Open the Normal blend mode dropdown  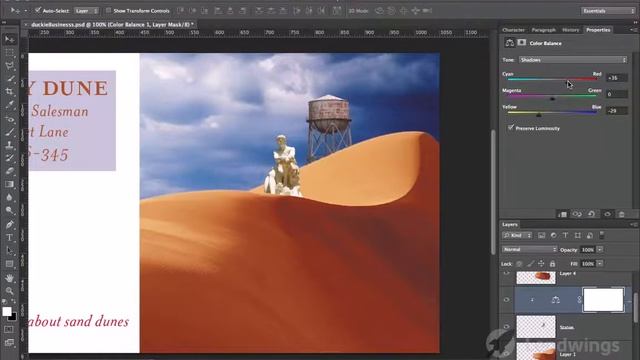529,249
